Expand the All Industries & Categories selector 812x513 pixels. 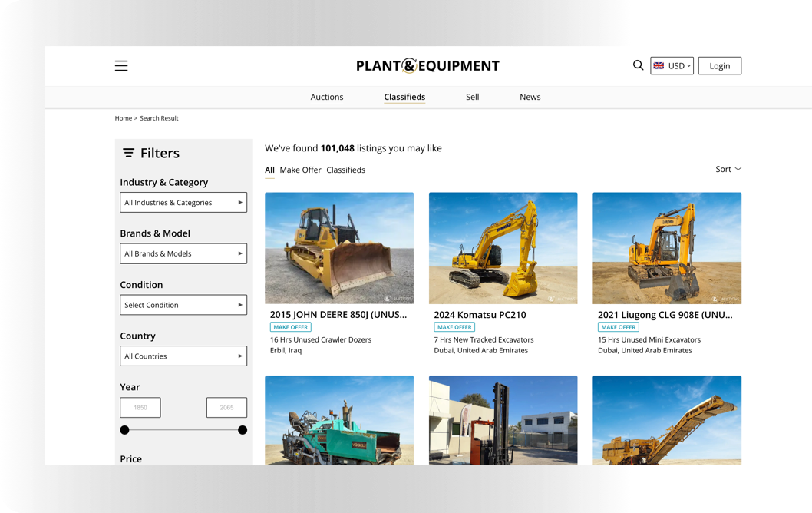click(183, 202)
